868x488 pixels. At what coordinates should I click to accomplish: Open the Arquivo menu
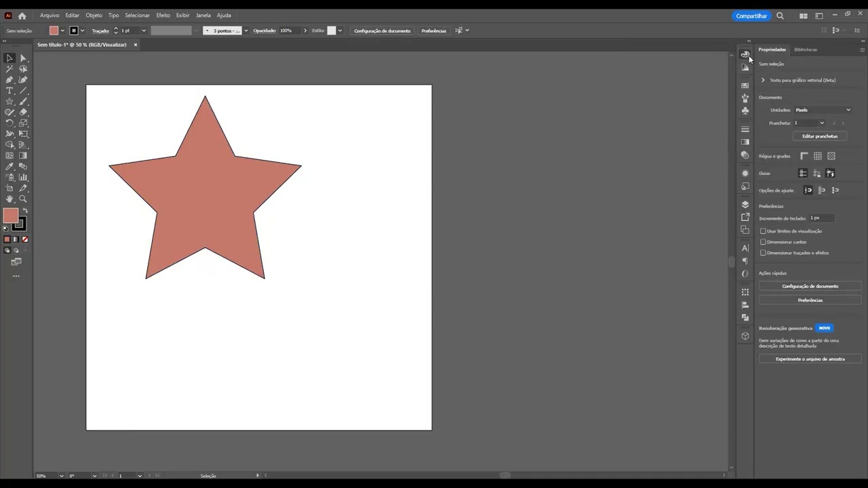[50, 16]
